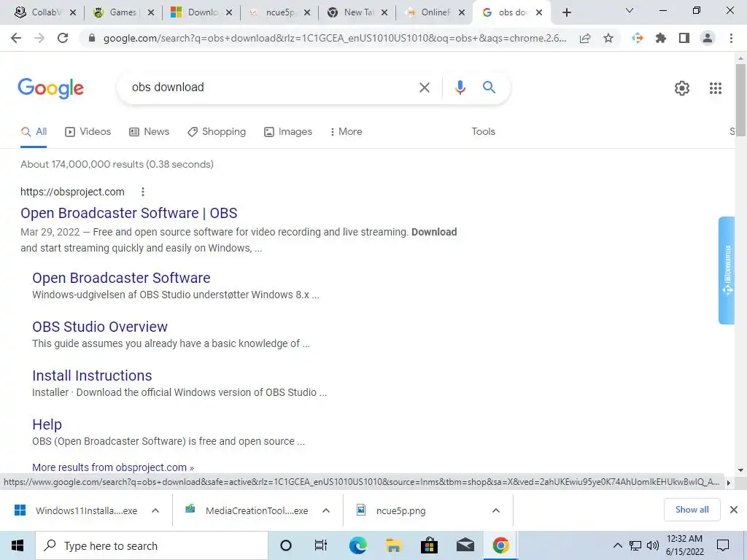The height and width of the screenshot is (560, 747).
Task: Open the OBS Studio Overview sublink
Action: (100, 327)
